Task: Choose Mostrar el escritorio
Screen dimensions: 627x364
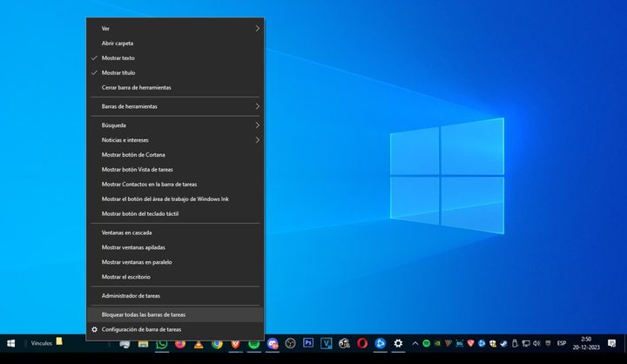Action: [x=126, y=277]
